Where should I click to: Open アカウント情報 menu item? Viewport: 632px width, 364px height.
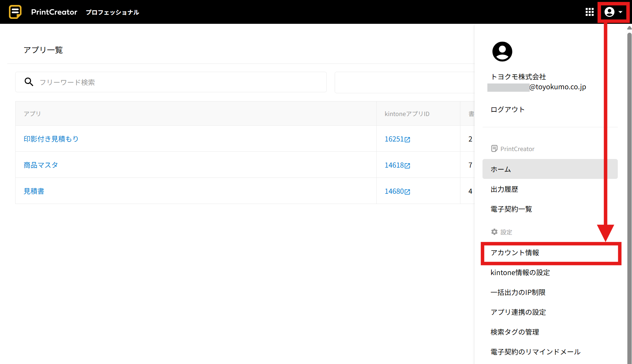click(x=551, y=253)
